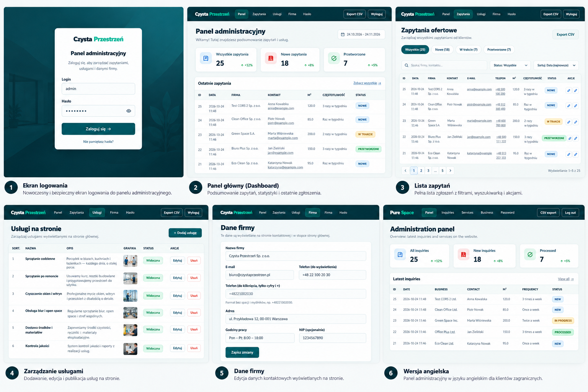Screen dimensions: 588x392
Task: Open the Sortuj: Data (najnowsze) dropdown
Action: click(x=555, y=65)
